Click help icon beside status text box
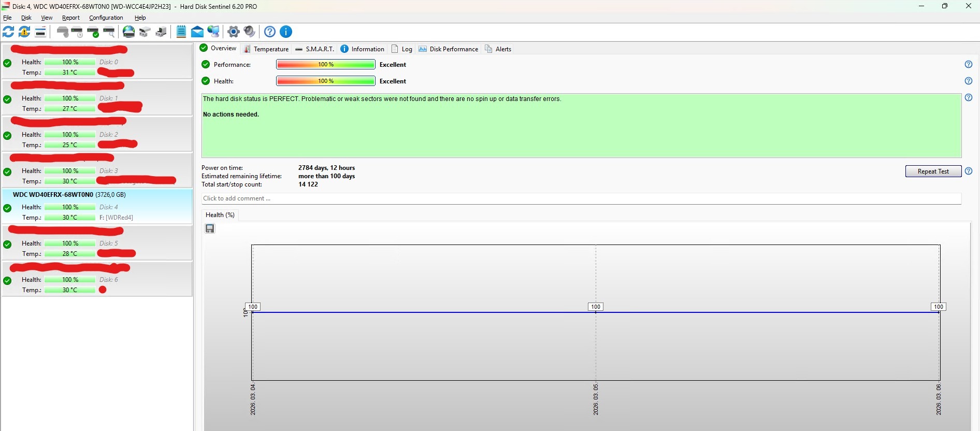 click(969, 97)
